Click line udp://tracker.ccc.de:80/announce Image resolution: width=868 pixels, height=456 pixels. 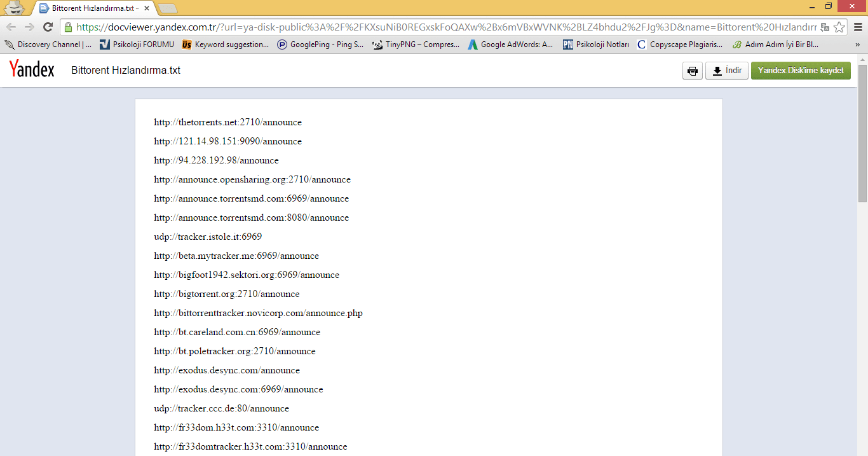pos(221,408)
